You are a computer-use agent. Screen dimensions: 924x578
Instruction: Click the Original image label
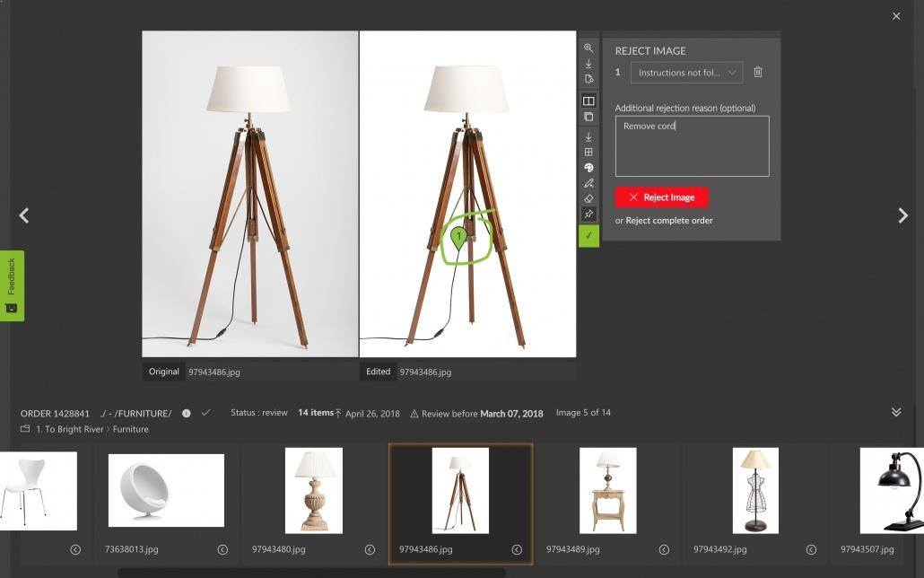pyautogui.click(x=163, y=372)
